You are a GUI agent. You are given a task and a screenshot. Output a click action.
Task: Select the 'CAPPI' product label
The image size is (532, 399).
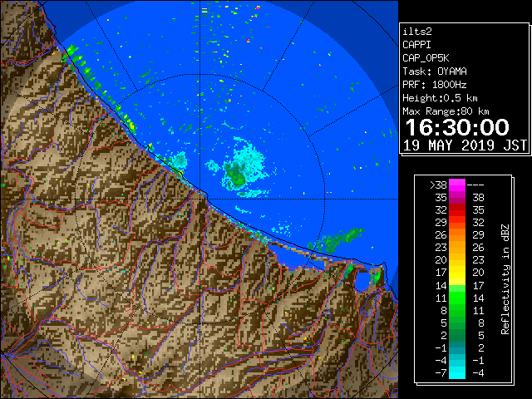tap(416, 45)
